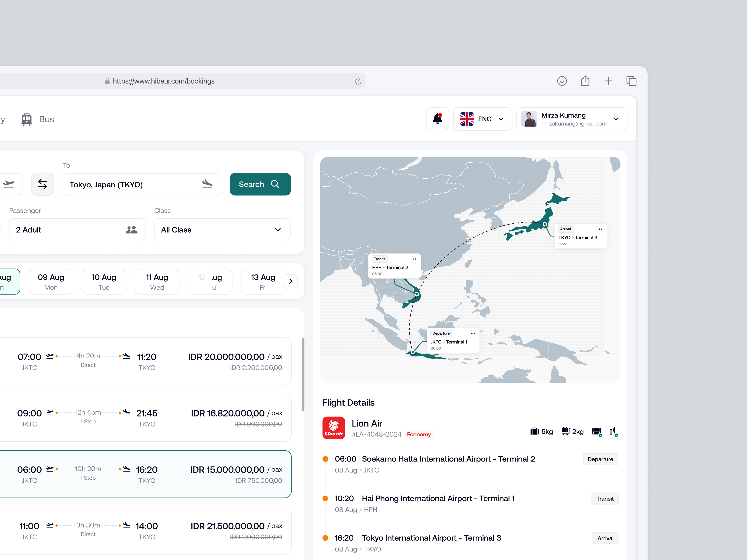The image size is (747, 560).
Task: Click the Search button
Action: 260,184
